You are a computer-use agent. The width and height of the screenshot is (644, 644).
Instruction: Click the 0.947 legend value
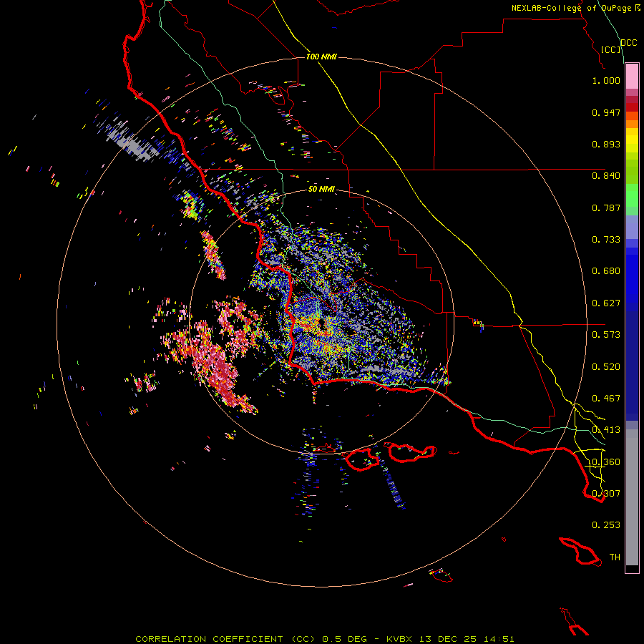point(606,112)
